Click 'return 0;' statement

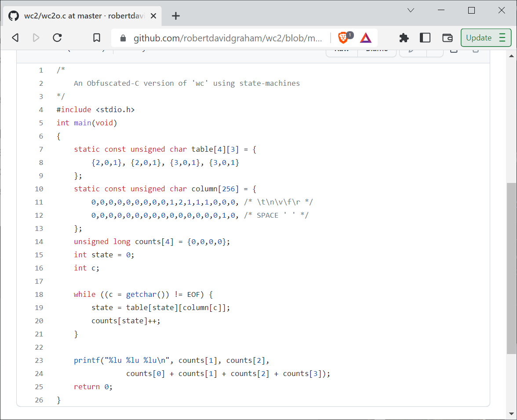(x=93, y=387)
